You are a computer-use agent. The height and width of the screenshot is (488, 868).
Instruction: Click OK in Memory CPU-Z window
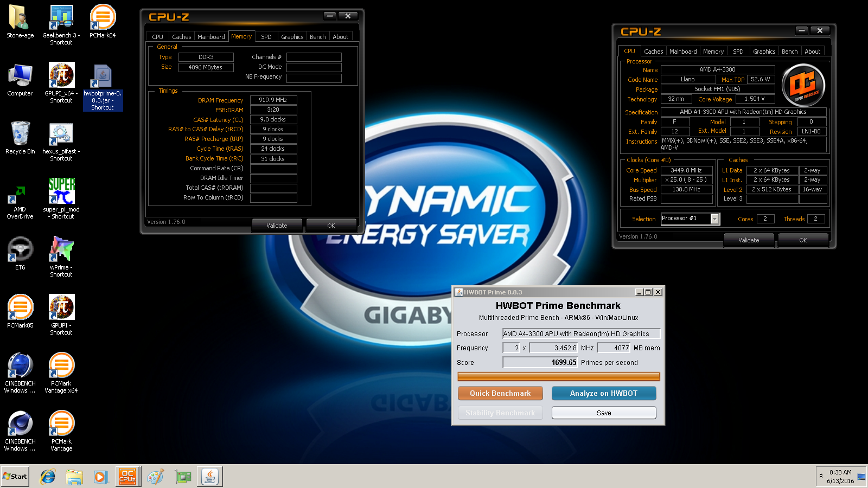pos(331,226)
